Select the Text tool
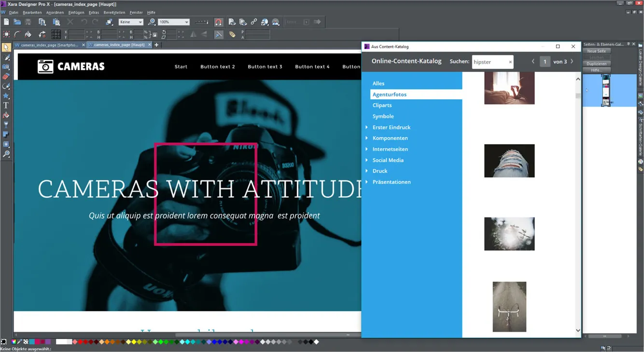This screenshot has width=644, height=352. [6, 105]
